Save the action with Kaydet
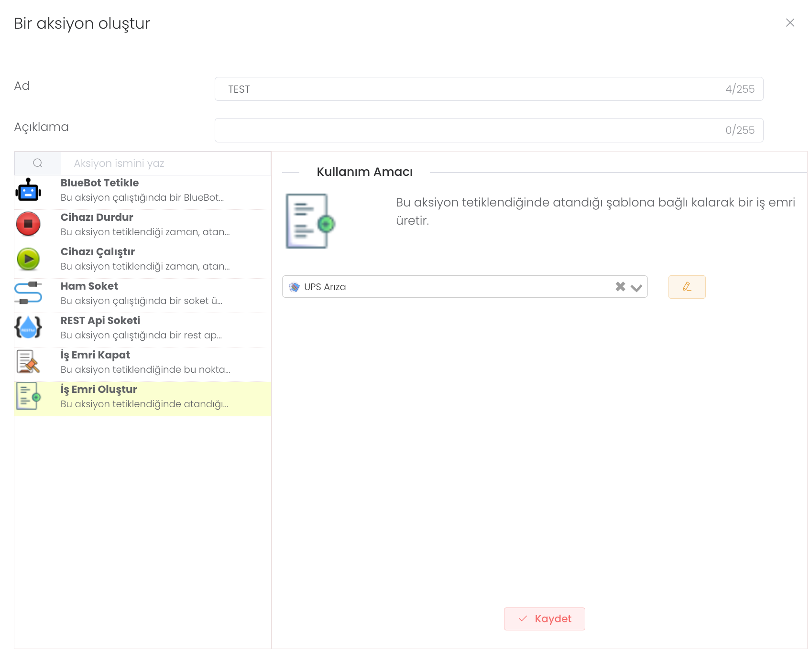 click(x=544, y=619)
